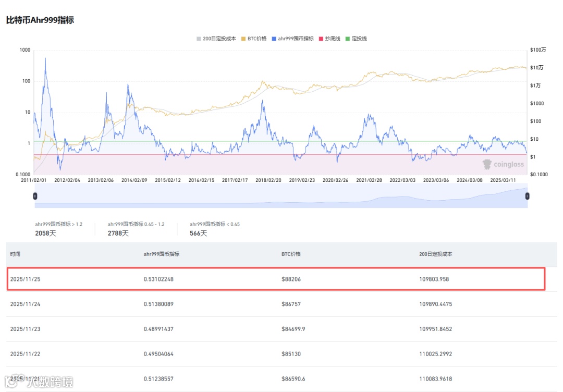Click the cost value 109951.8452

click(x=435, y=329)
